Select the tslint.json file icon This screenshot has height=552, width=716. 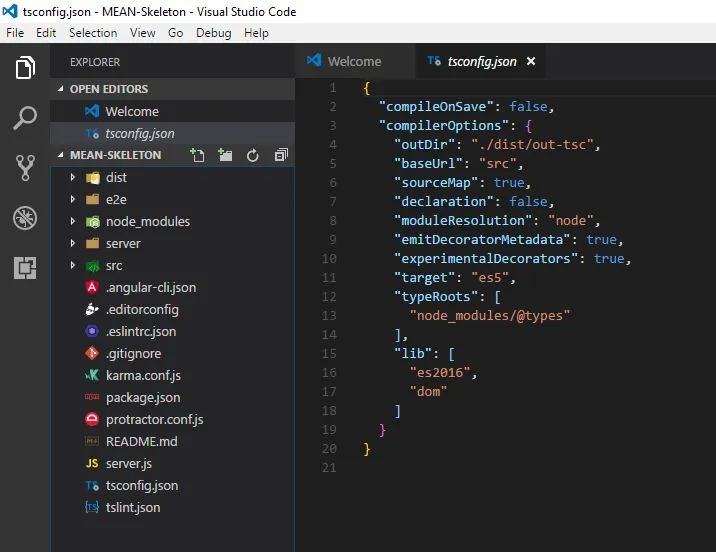click(x=92, y=507)
